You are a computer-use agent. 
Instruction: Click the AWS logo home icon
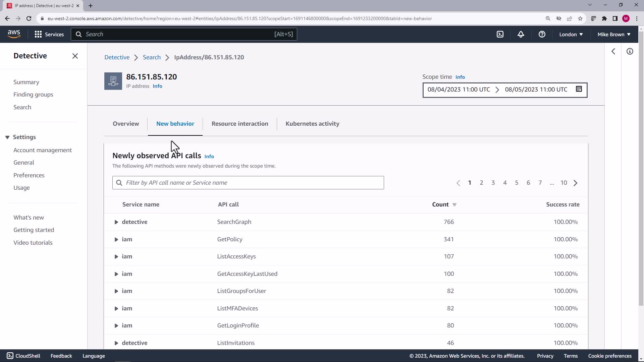coord(14,34)
